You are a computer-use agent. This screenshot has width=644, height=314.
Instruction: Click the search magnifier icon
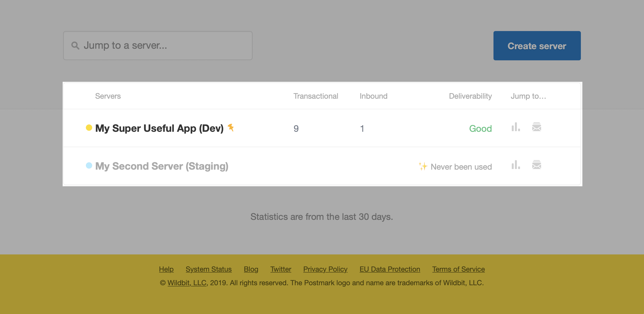click(75, 46)
